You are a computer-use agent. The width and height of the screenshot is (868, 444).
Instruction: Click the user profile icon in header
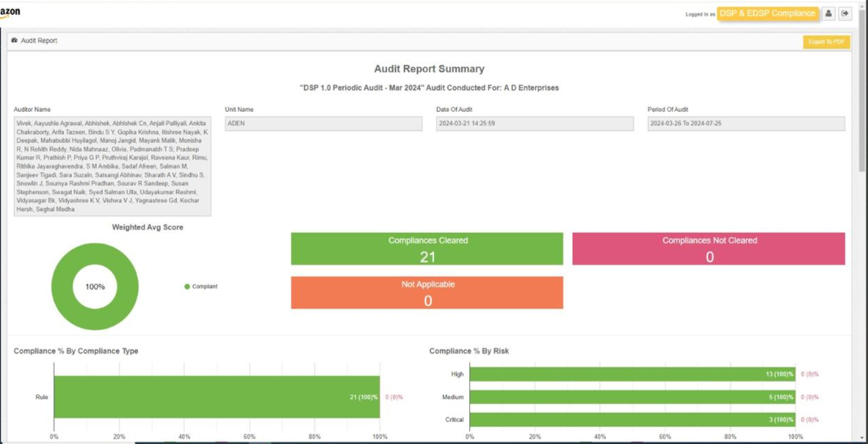click(829, 13)
